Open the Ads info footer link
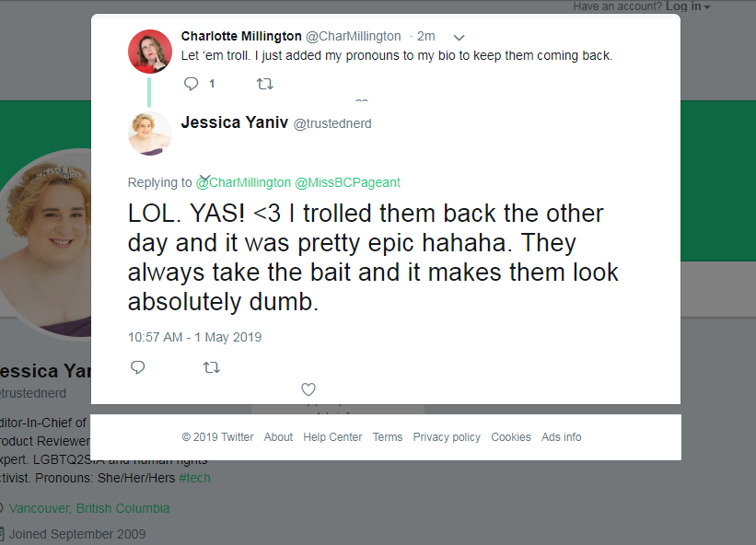This screenshot has width=756, height=545. coord(561,437)
